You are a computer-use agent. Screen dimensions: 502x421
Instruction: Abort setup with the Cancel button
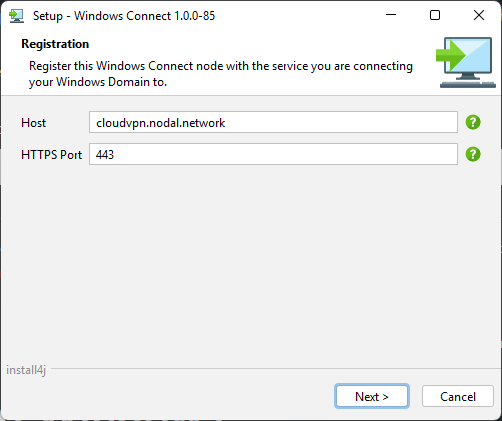pyautogui.click(x=458, y=396)
